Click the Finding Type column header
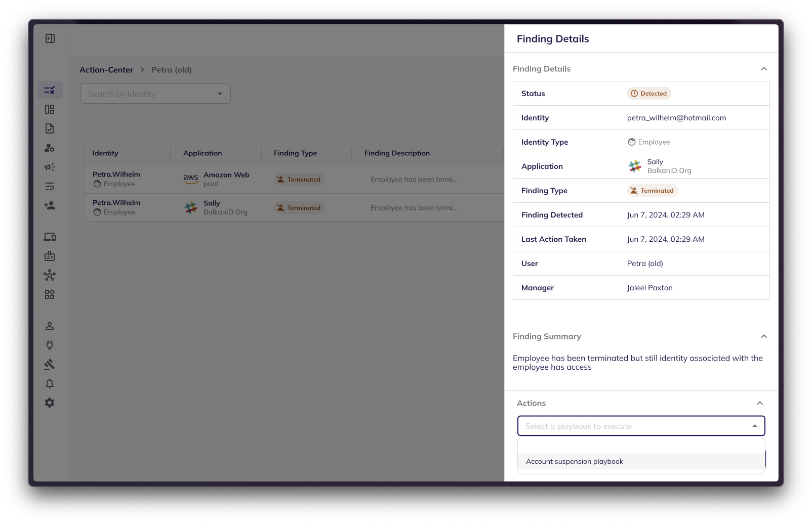 click(295, 153)
